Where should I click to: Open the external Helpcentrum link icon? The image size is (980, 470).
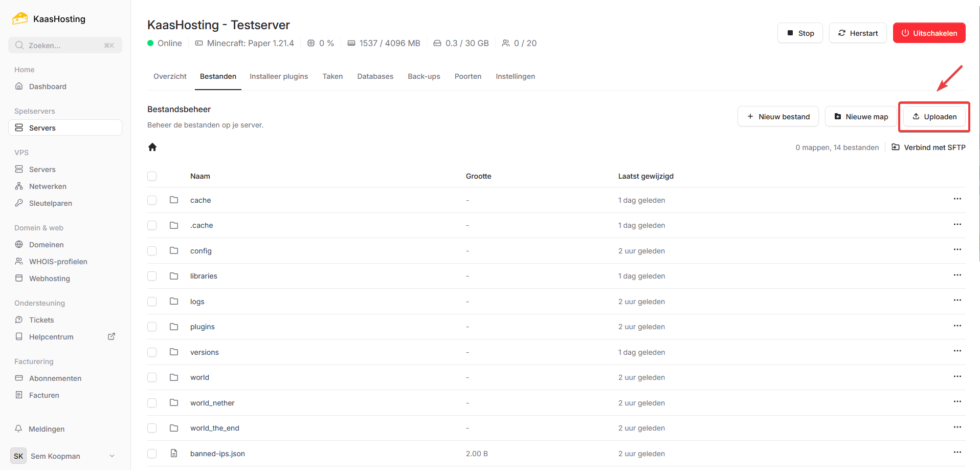pos(112,336)
